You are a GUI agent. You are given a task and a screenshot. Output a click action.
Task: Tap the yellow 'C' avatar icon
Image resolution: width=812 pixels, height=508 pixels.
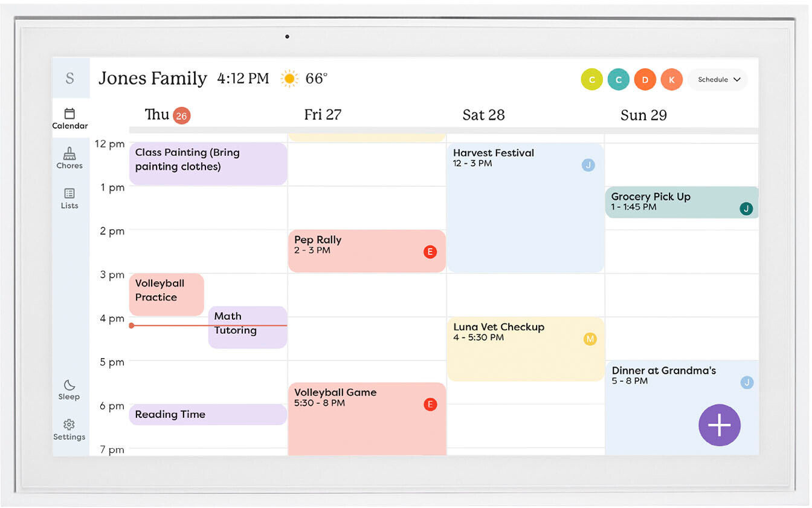click(x=591, y=79)
